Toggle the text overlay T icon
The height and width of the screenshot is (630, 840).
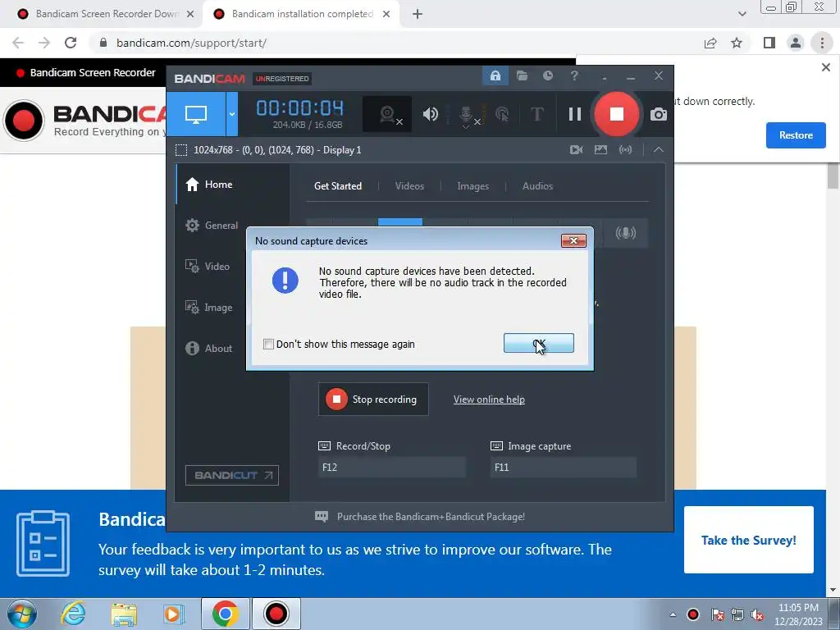[x=536, y=113]
